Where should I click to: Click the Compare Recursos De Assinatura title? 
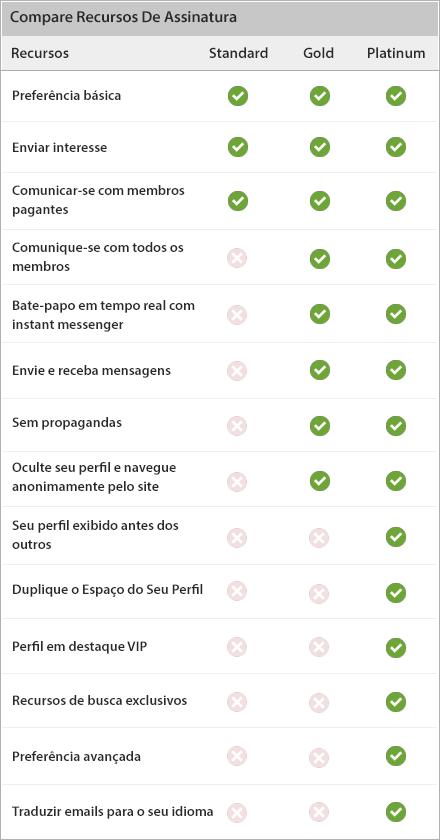point(123,17)
